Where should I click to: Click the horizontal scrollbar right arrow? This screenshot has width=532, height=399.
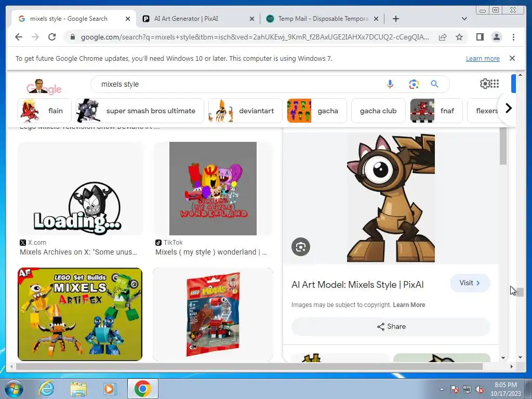(x=512, y=366)
